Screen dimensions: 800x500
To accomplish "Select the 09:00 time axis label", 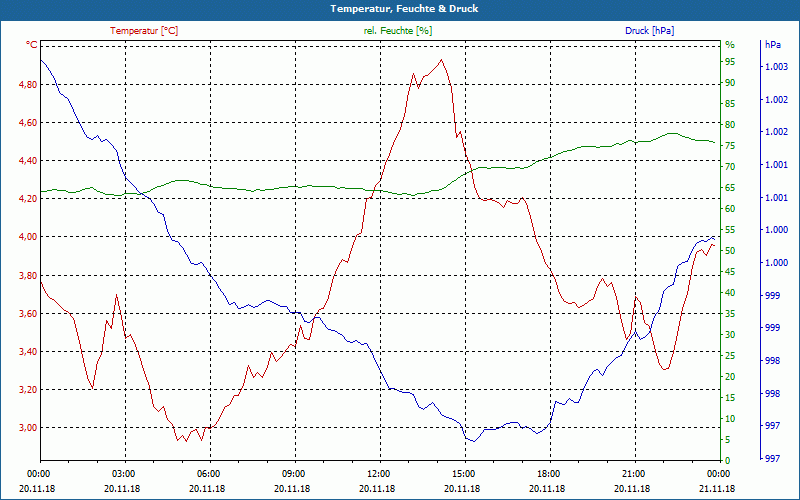I will [292, 473].
